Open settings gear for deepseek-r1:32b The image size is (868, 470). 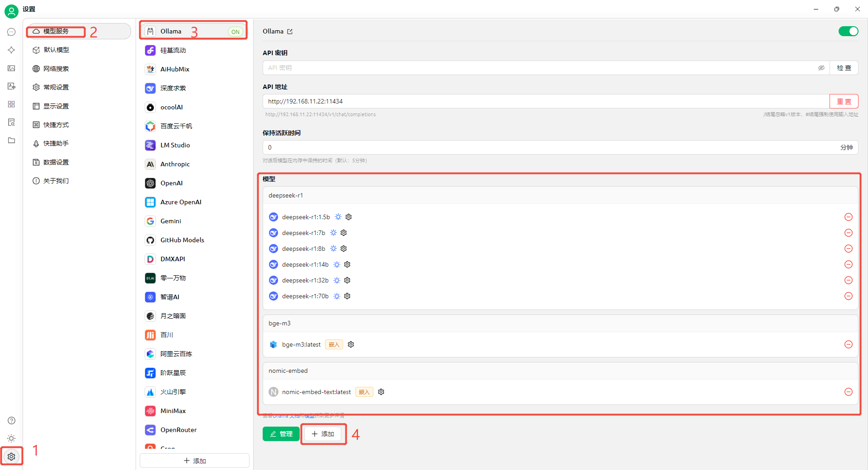coord(347,280)
